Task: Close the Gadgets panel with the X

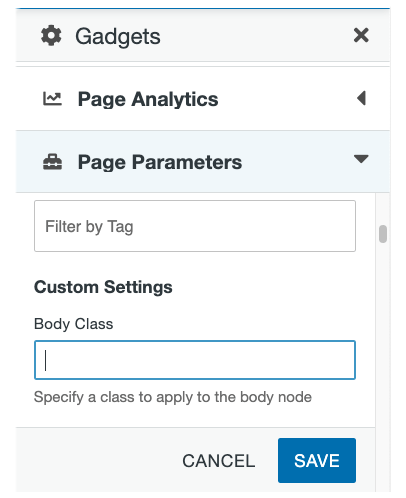Action: [x=361, y=35]
